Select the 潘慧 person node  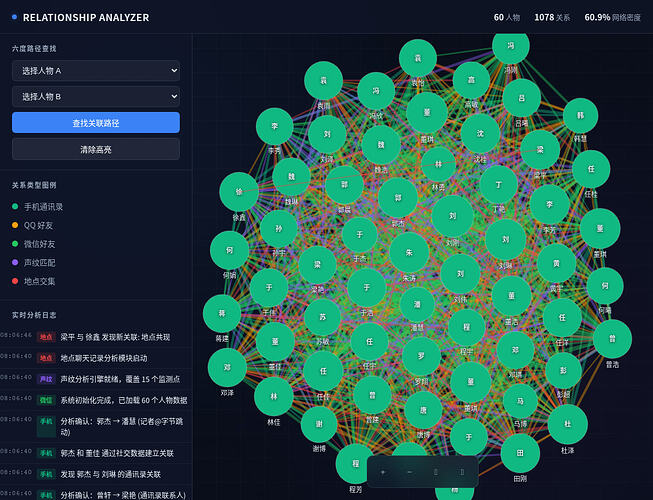(417, 304)
